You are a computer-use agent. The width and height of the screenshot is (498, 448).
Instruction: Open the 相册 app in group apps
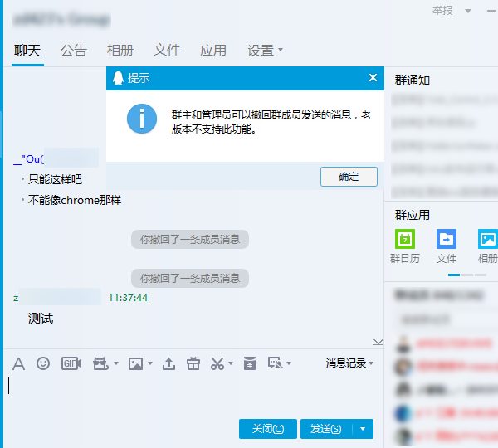point(488,246)
